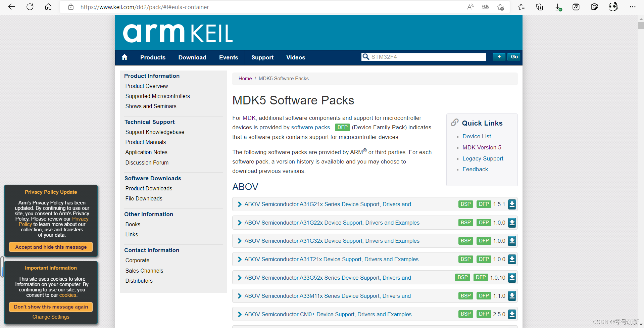
Task: Open Supported Microcontrollers in sidebar
Action: click(157, 96)
